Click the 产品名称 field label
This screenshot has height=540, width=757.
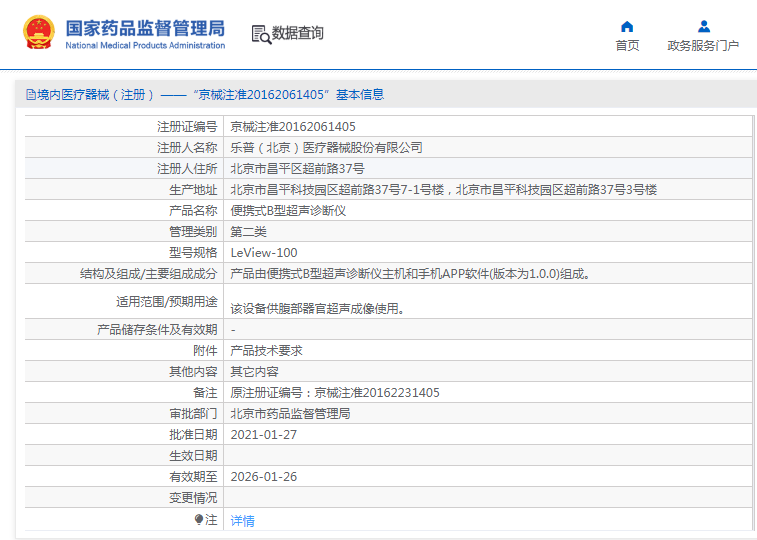point(193,211)
